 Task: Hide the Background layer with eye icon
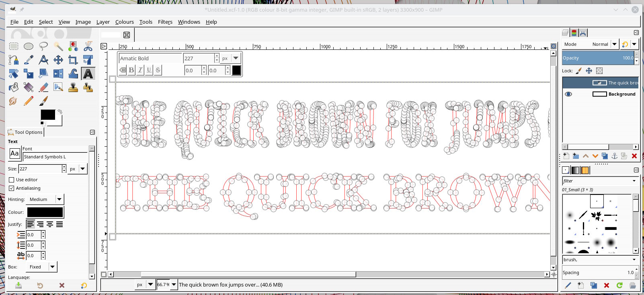point(568,94)
